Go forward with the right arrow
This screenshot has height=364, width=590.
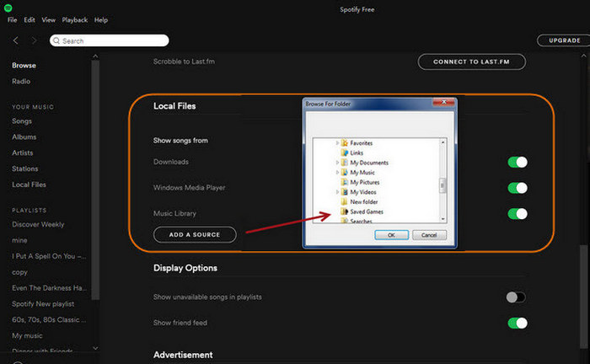tap(34, 40)
